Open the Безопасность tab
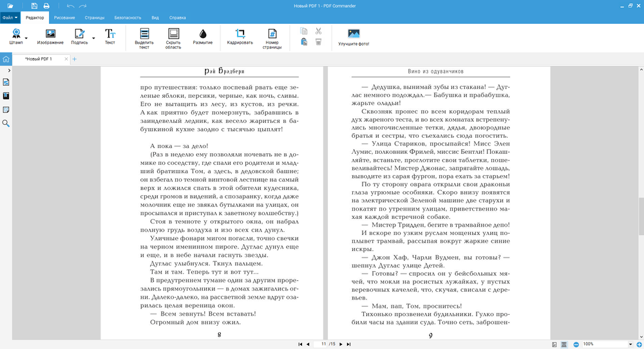The width and height of the screenshot is (644, 349). coord(128,17)
